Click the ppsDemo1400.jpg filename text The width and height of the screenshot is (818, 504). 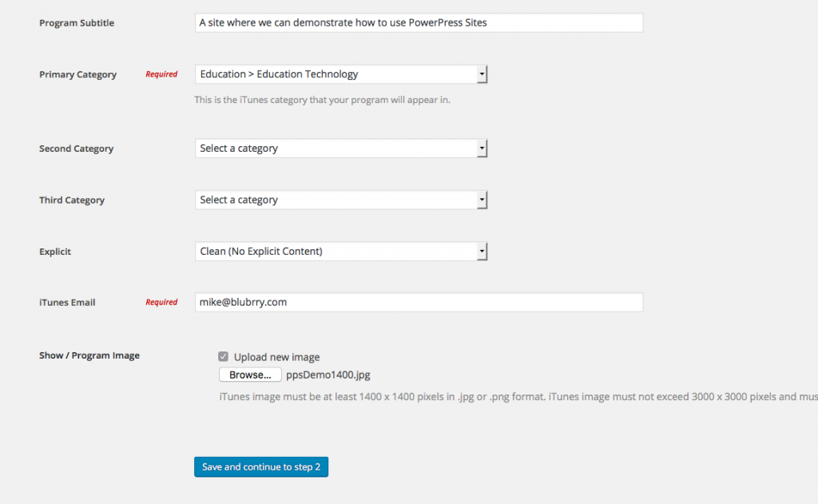pyautogui.click(x=328, y=375)
